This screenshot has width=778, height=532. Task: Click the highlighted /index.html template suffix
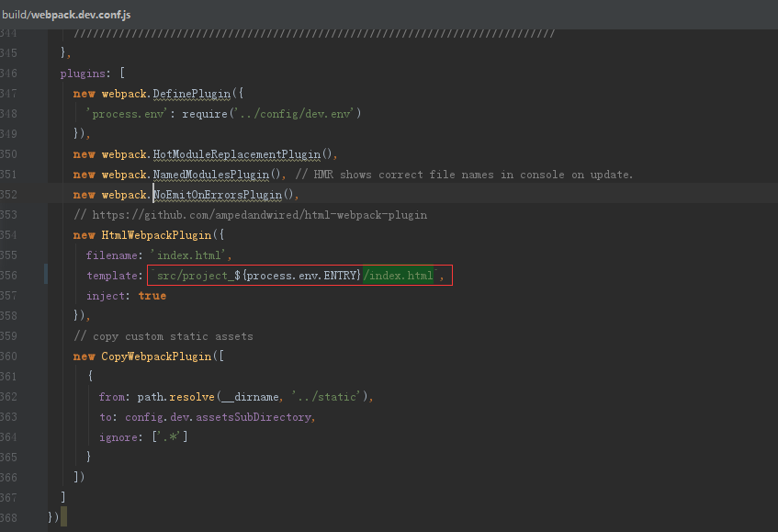(398, 276)
